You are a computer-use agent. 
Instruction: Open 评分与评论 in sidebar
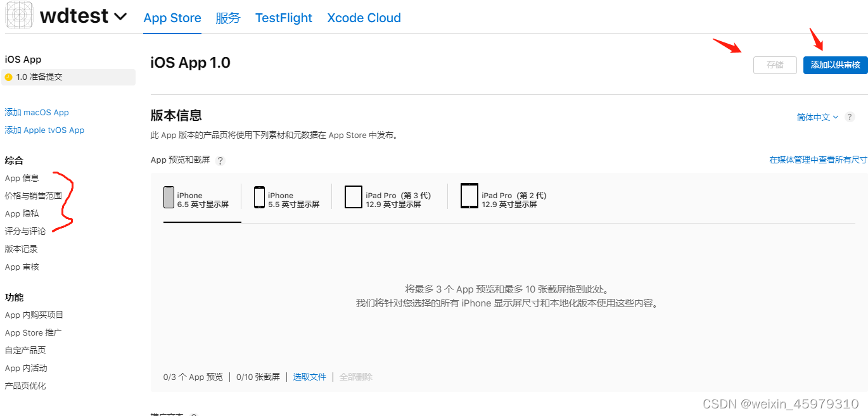(25, 231)
